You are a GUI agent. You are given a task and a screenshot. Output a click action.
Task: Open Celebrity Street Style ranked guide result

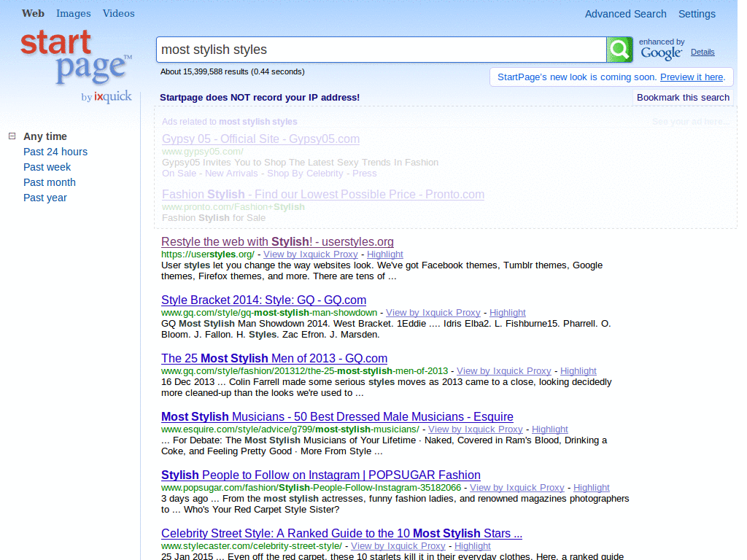(341, 533)
